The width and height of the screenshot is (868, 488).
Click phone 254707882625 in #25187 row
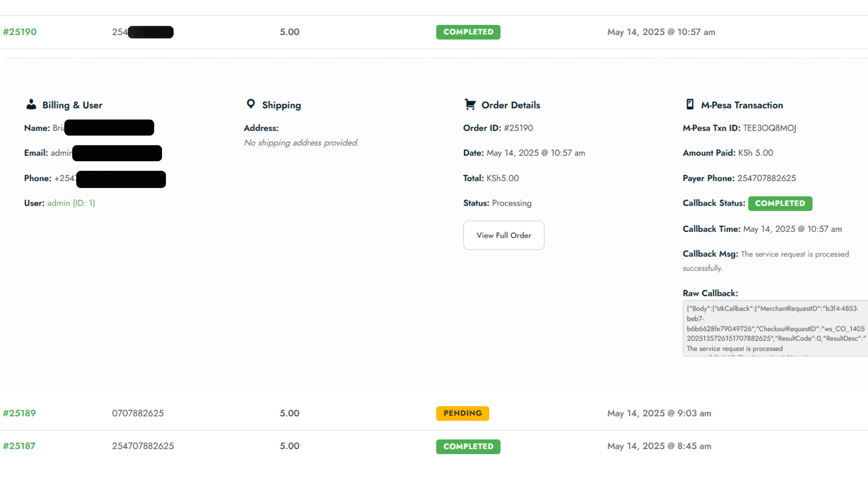143,446
